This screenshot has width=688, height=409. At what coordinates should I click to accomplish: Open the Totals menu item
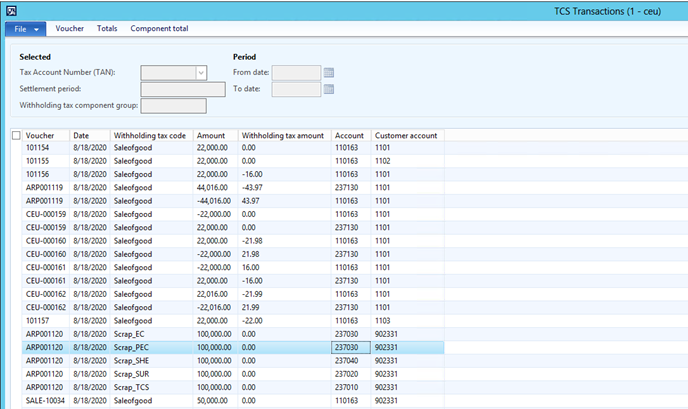click(x=107, y=29)
